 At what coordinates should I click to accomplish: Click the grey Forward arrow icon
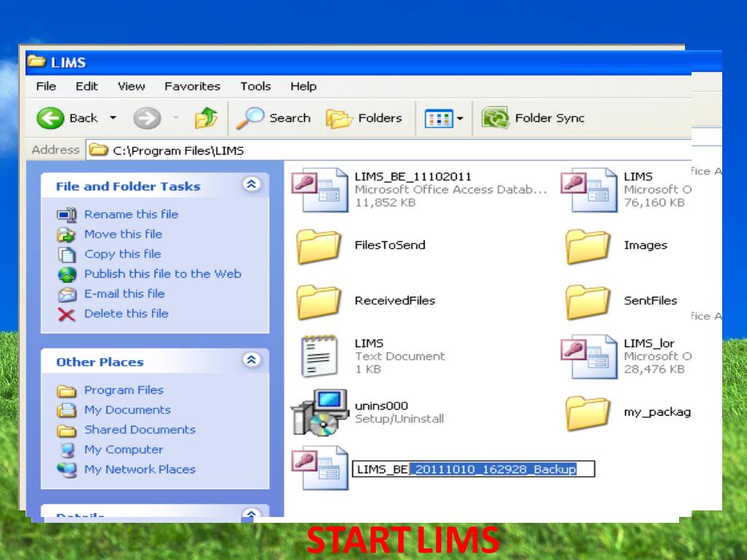pyautogui.click(x=147, y=117)
